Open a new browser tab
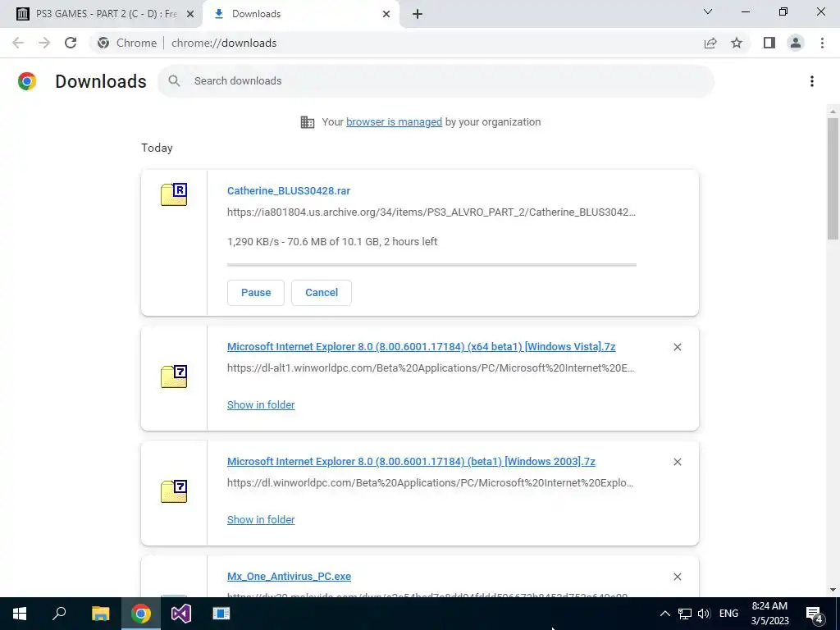840x630 pixels. pos(418,14)
